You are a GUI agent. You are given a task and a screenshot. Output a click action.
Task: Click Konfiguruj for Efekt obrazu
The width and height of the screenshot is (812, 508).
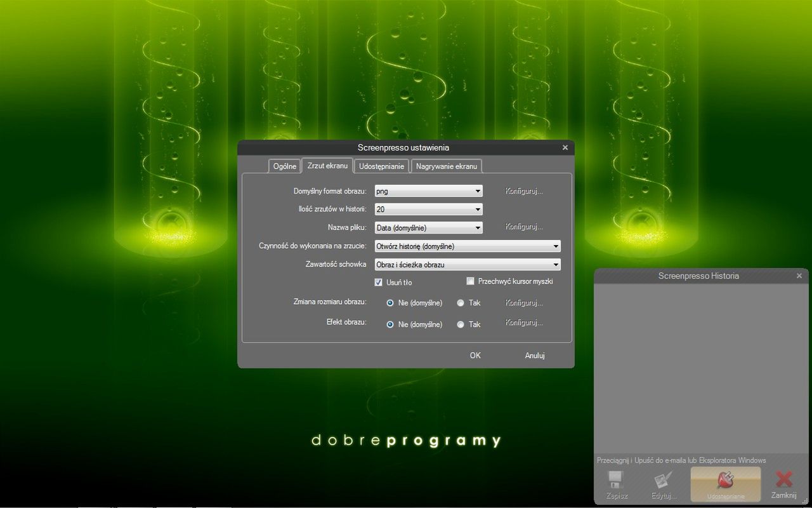click(x=524, y=323)
